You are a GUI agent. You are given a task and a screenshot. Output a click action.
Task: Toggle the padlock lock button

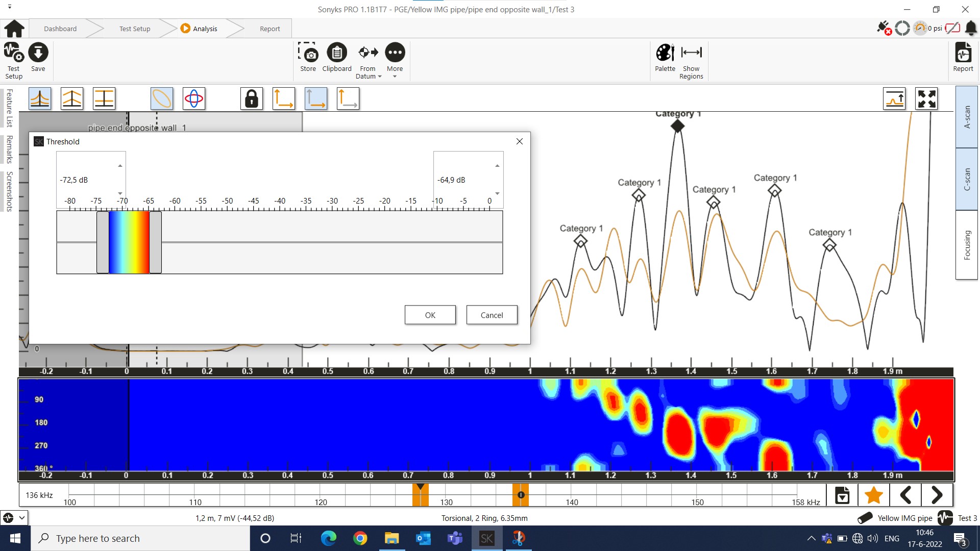252,98
